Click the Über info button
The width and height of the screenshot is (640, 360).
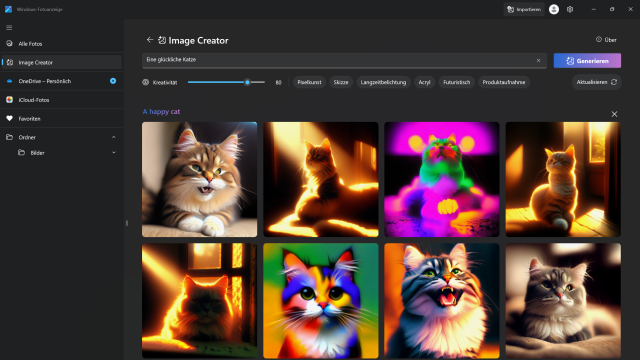[x=606, y=40]
